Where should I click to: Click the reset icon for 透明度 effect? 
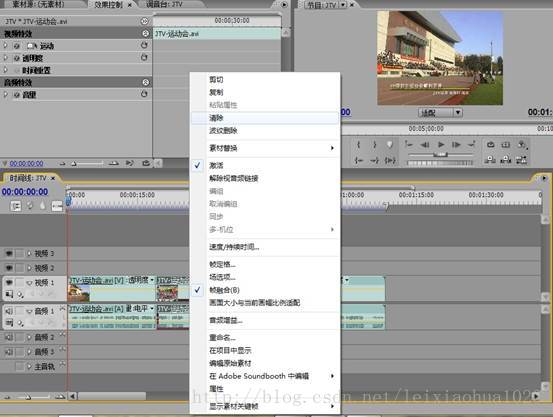(144, 58)
